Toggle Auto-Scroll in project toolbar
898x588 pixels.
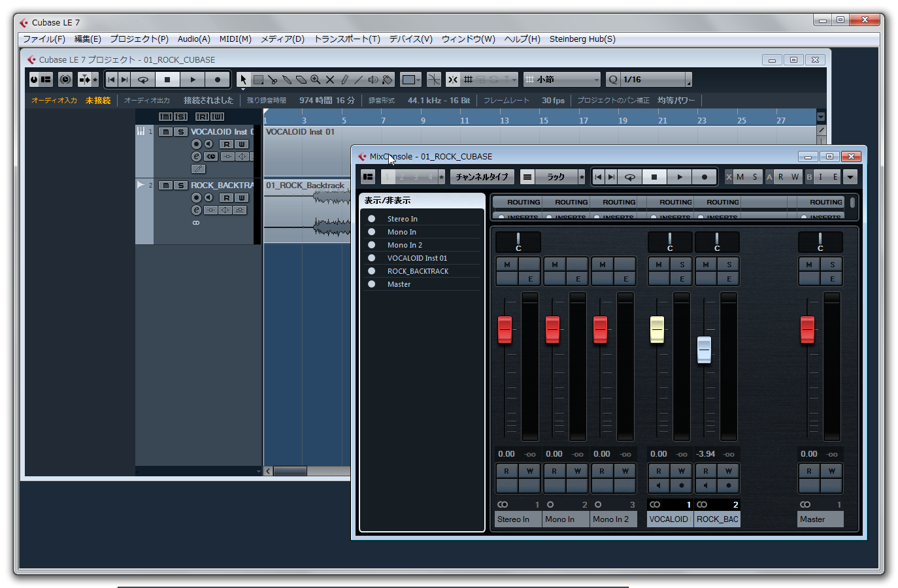point(85,80)
